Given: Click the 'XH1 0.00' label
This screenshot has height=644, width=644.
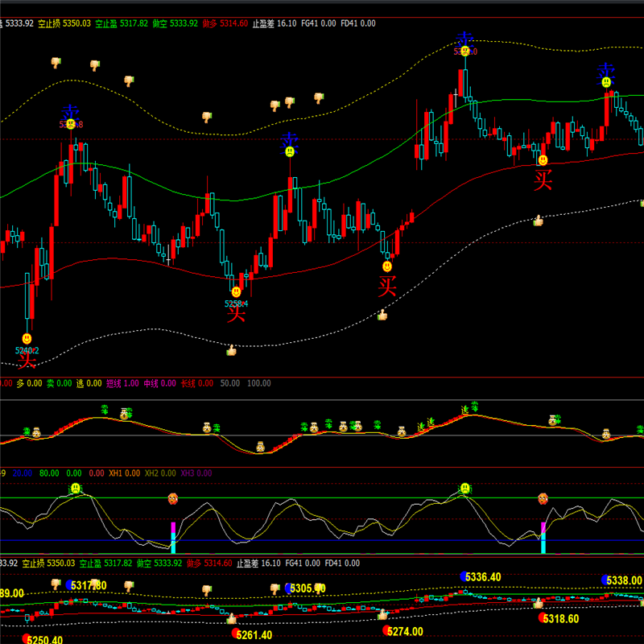Looking at the screenshot, I should (125, 473).
